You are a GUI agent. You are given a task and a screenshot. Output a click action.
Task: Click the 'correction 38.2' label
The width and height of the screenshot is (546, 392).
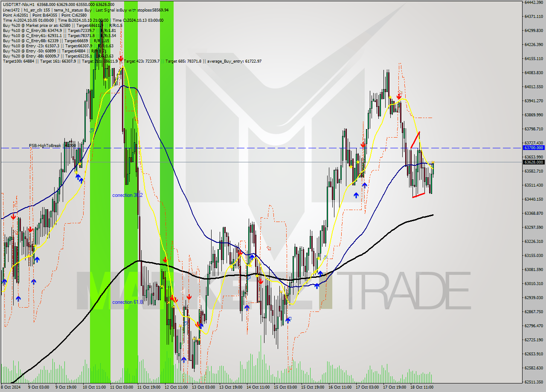click(x=128, y=195)
